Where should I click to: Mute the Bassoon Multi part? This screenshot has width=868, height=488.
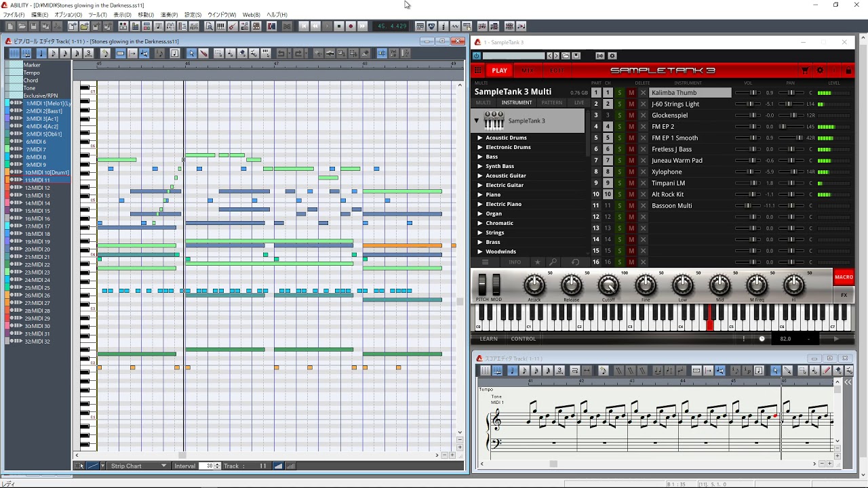(x=631, y=206)
